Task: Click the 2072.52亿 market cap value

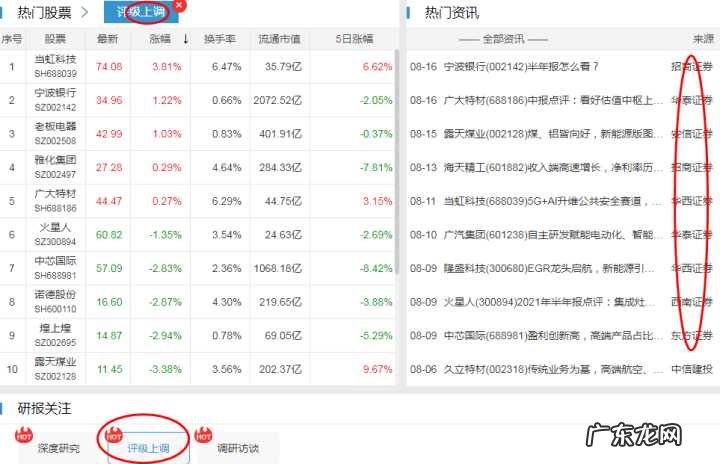Action: pyautogui.click(x=277, y=100)
